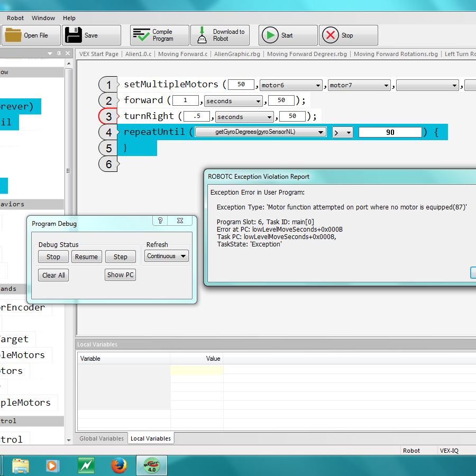The height and width of the screenshot is (476, 476).
Task: Open the Help menu
Action: 69,18
